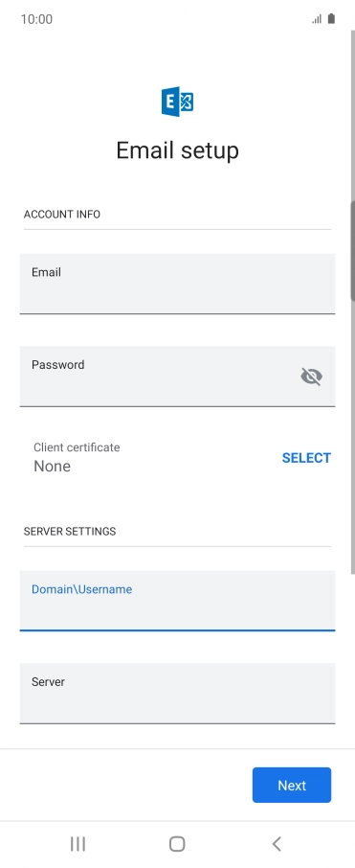Tap the home navigation icon

(x=177, y=844)
